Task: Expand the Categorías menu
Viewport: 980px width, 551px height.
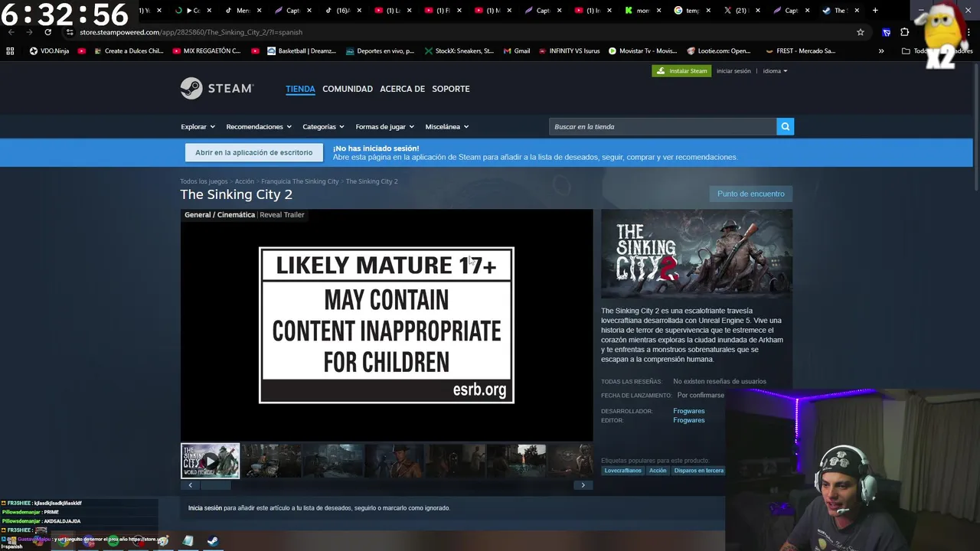Action: [x=323, y=126]
